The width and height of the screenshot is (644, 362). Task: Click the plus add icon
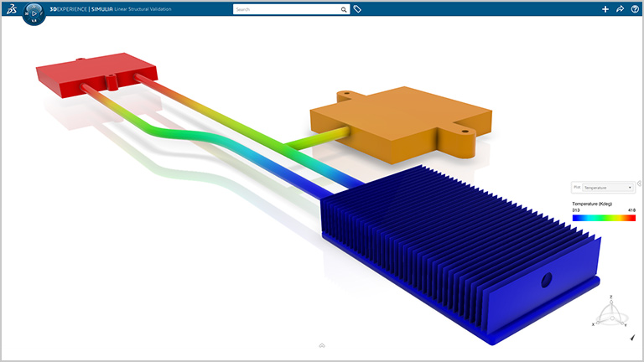click(x=606, y=9)
